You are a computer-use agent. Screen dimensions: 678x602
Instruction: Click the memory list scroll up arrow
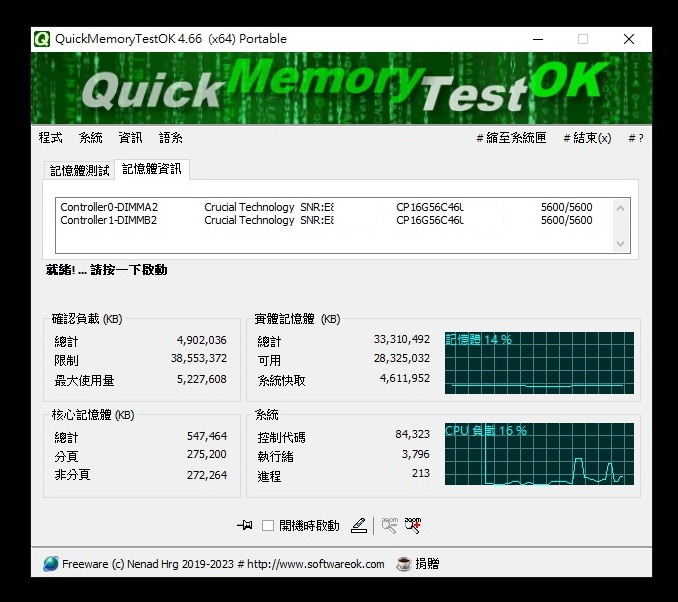coord(620,208)
